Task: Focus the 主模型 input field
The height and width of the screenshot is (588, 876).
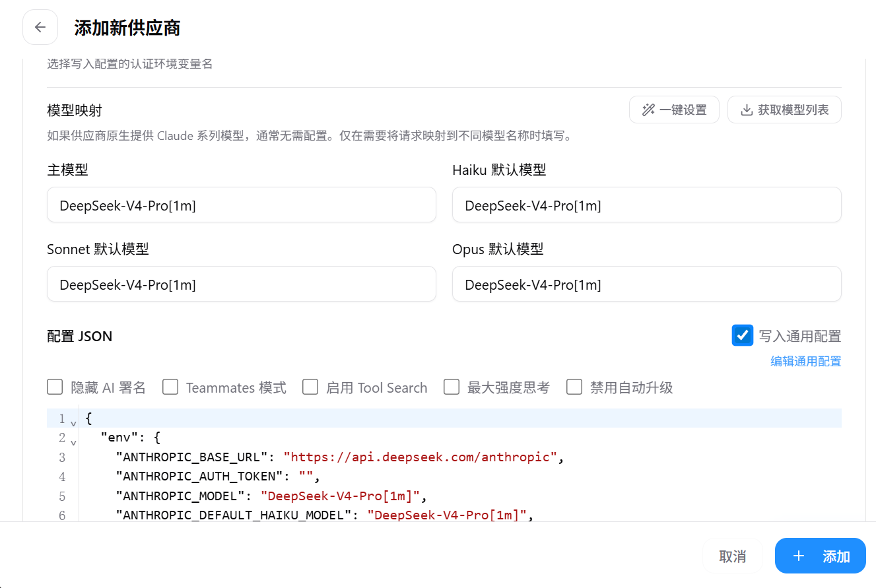Action: tap(242, 205)
